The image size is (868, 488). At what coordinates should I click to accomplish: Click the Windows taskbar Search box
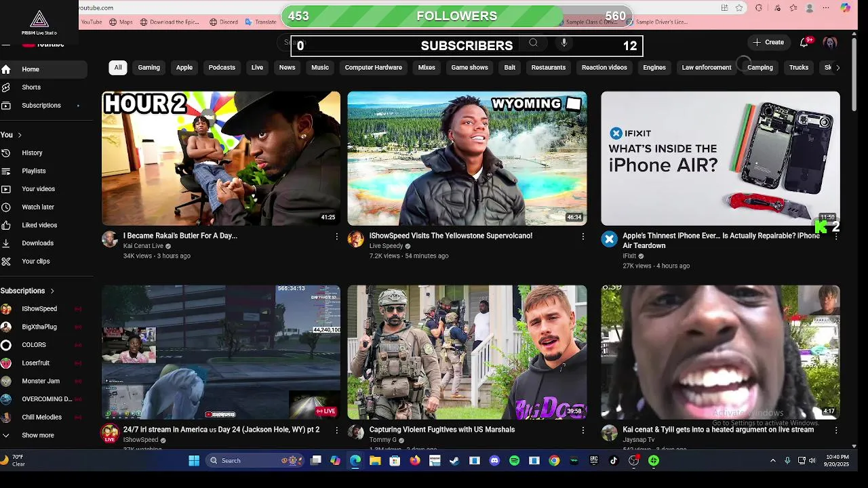point(255,461)
